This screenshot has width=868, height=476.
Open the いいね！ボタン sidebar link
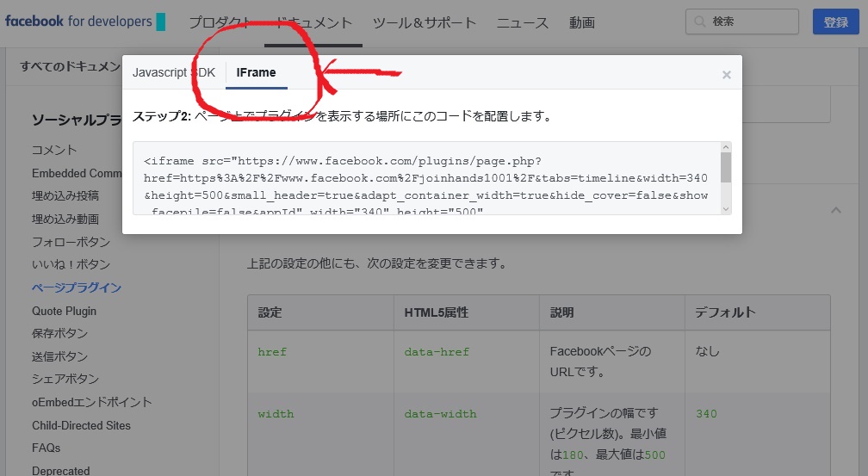[x=71, y=264]
